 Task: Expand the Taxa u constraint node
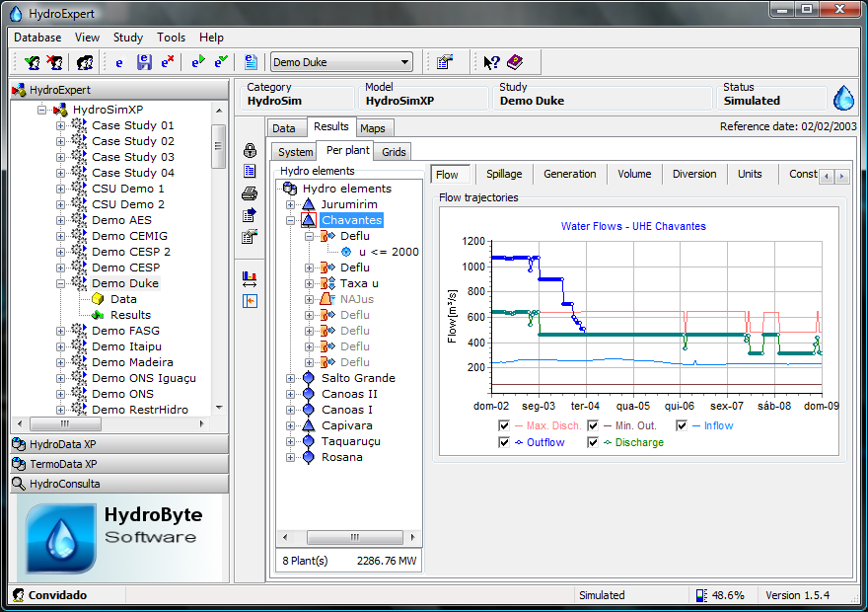309,283
